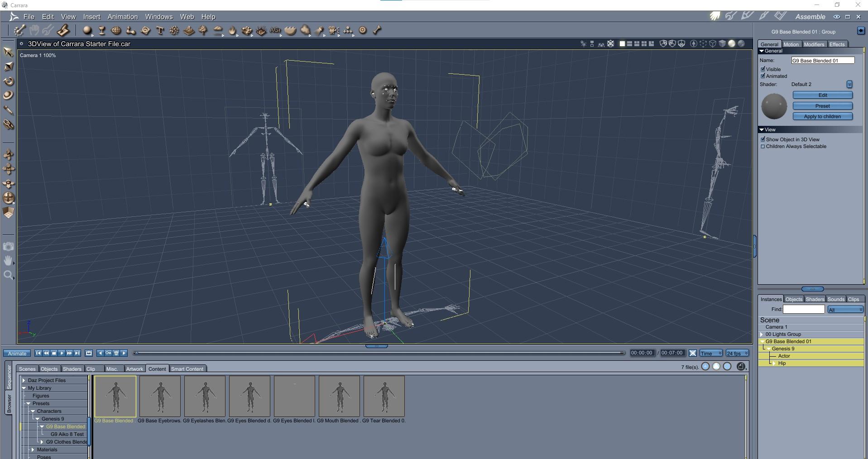Viewport: 868px width, 459px height.
Task: Toggle the eye visibility icon near Assemble
Action: (837, 17)
